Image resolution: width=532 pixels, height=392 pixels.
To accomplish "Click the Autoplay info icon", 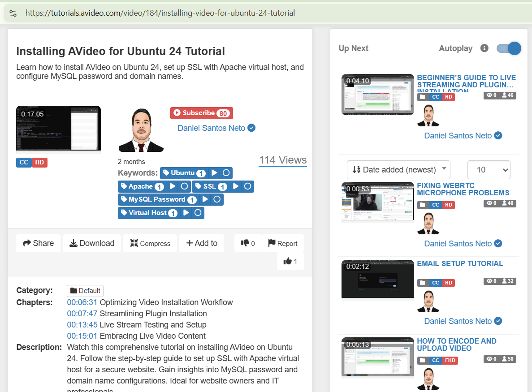I will 484,48.
